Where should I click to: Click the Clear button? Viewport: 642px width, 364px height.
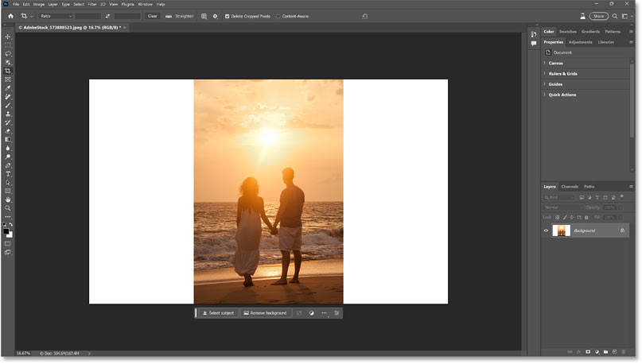(152, 16)
